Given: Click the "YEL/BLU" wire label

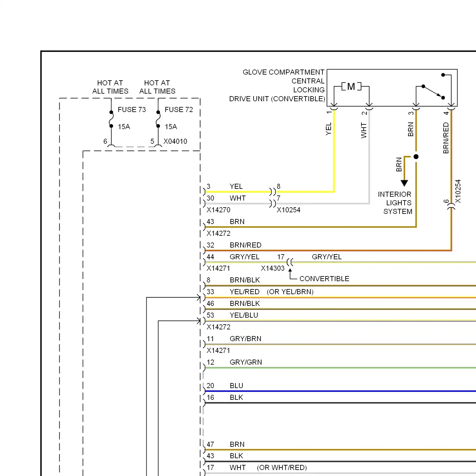Looking at the screenshot, I should click(244, 315).
